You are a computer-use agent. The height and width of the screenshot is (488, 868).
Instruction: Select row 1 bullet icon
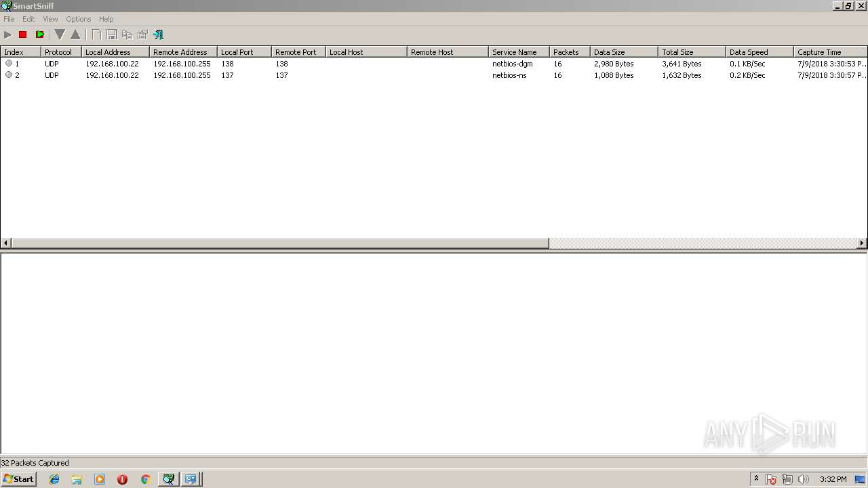coord(9,63)
